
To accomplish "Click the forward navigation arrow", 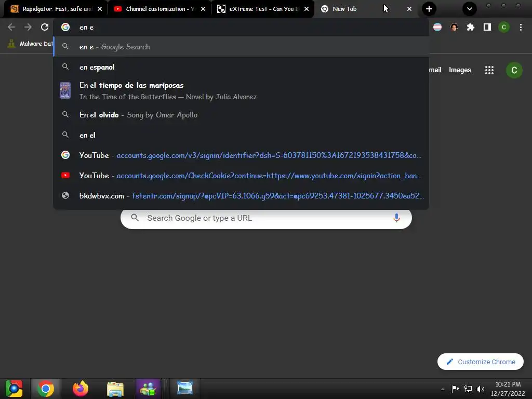I will [x=28, y=27].
